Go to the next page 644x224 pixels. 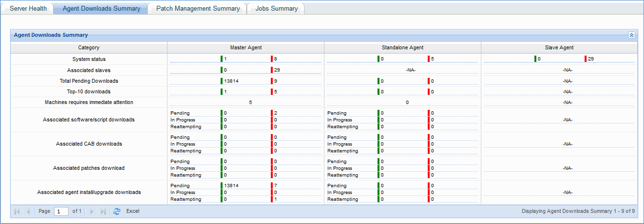92,211
